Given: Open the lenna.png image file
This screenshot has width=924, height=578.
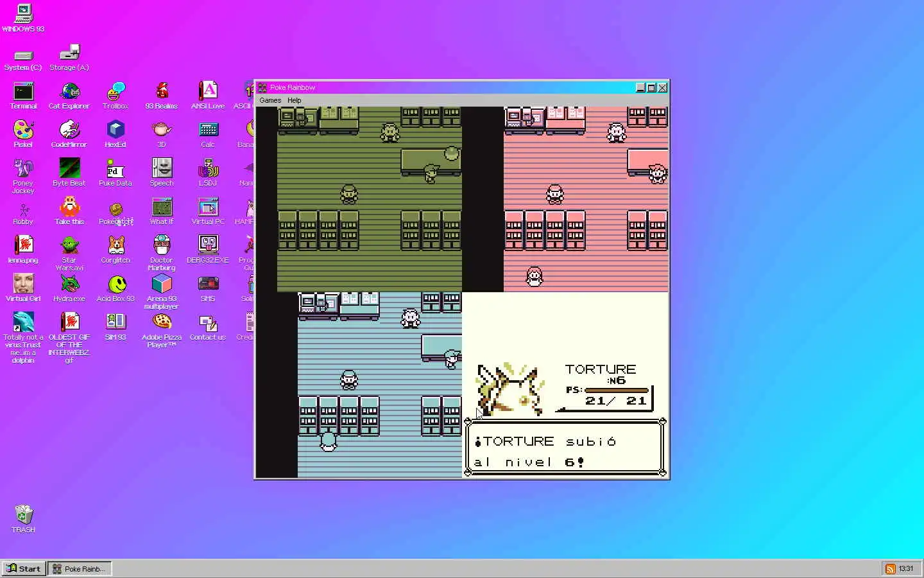Looking at the screenshot, I should (x=23, y=250).
